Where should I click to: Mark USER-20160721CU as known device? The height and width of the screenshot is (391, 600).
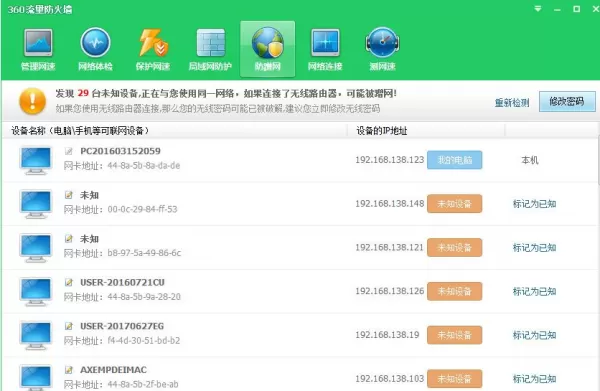[x=534, y=292]
